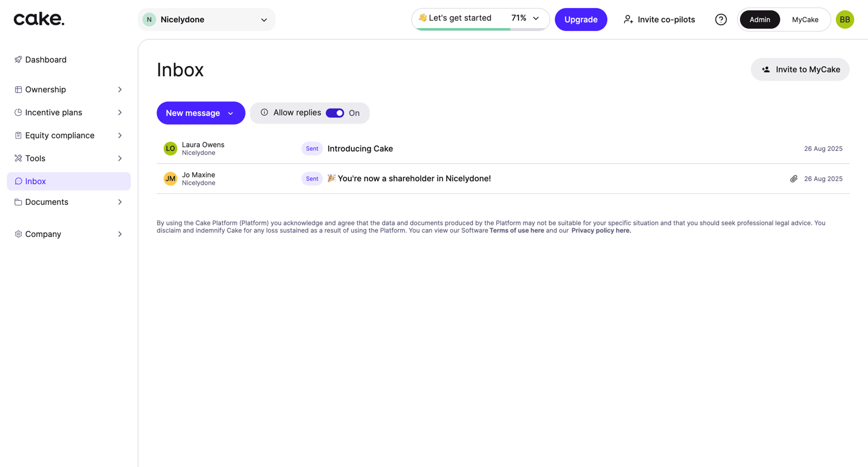Open Company in the sidebar

(x=69, y=234)
